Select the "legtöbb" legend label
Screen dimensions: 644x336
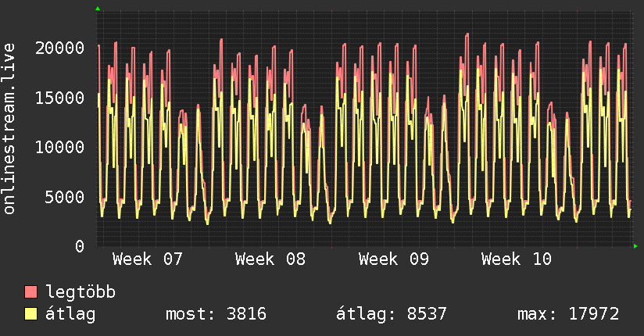(x=80, y=292)
